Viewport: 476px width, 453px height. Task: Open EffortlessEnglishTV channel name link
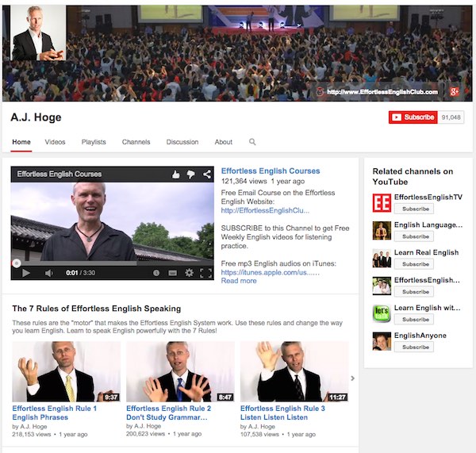pos(428,198)
